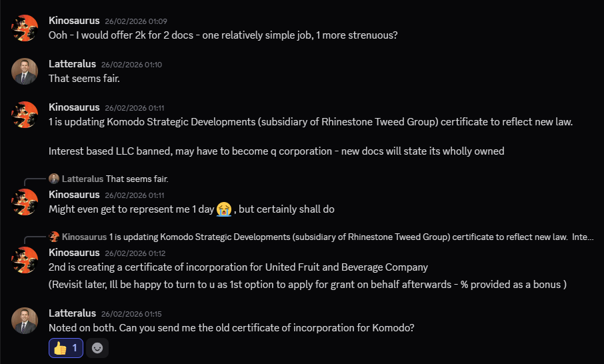
Task: Click Kinosaurus avatar beside the Komodo update message
Action: 25,115
